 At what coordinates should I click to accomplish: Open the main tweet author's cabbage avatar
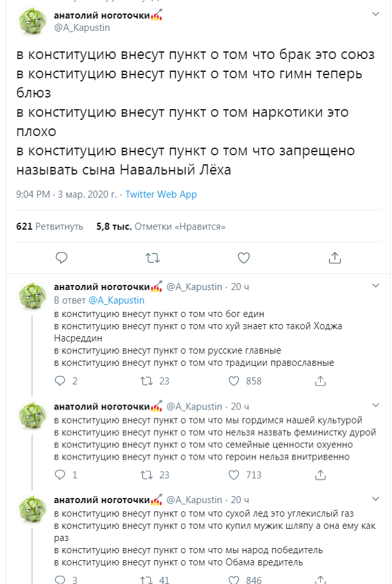tap(32, 22)
